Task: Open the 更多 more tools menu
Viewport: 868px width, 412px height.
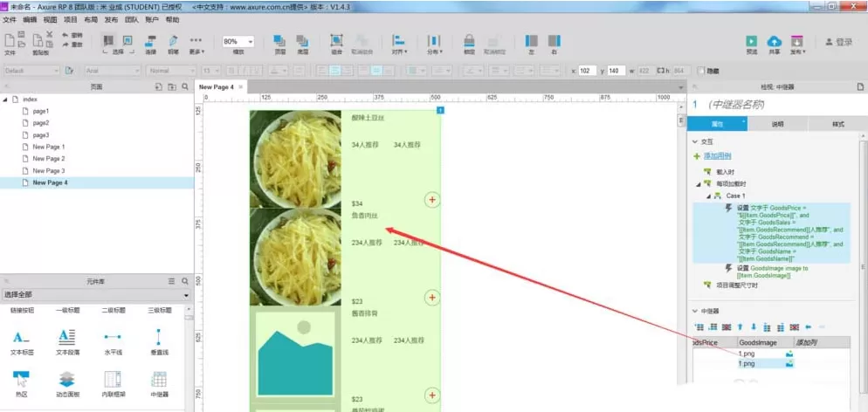Action: (x=196, y=45)
